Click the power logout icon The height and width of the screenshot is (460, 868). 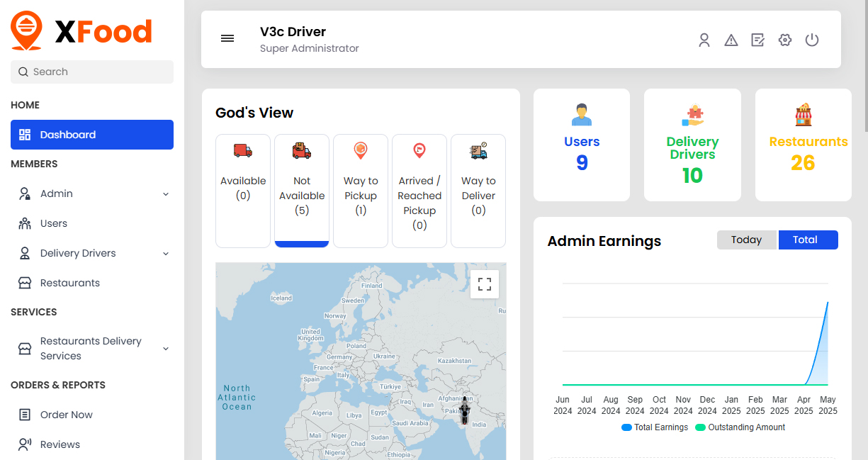[x=812, y=40]
